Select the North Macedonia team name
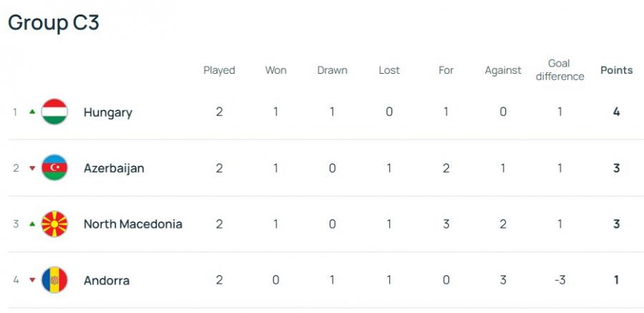The height and width of the screenshot is (313, 644). [132, 224]
